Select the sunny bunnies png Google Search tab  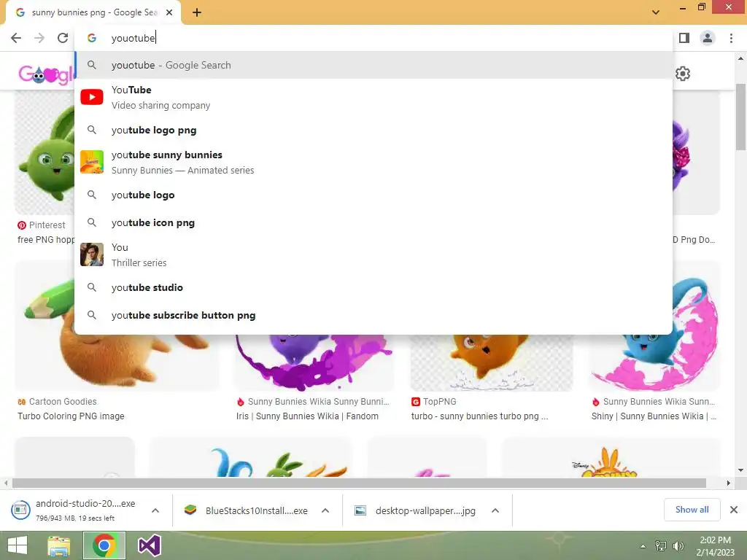[x=94, y=12]
